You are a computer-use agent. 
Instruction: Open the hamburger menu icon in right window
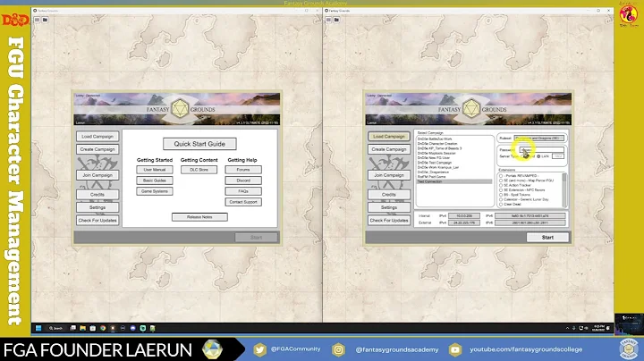click(328, 20)
